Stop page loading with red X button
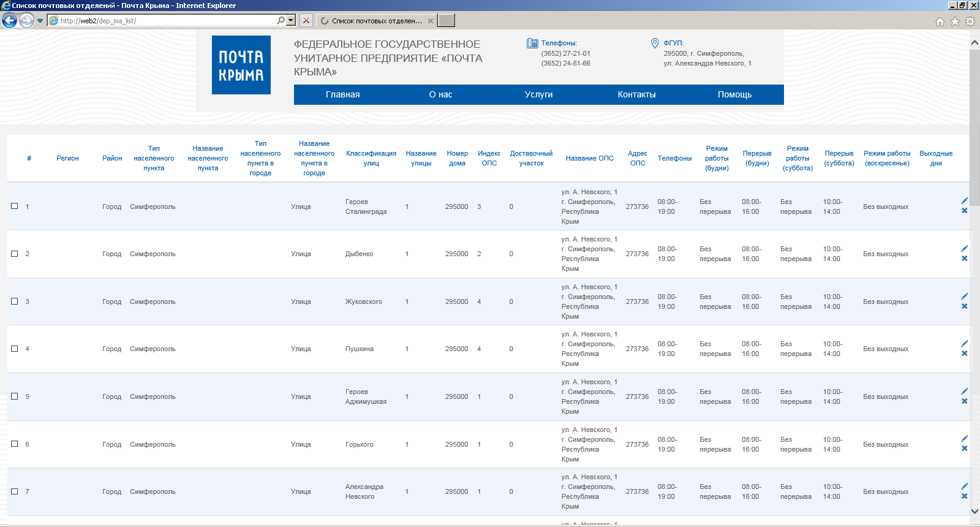980x527 pixels. point(306,20)
